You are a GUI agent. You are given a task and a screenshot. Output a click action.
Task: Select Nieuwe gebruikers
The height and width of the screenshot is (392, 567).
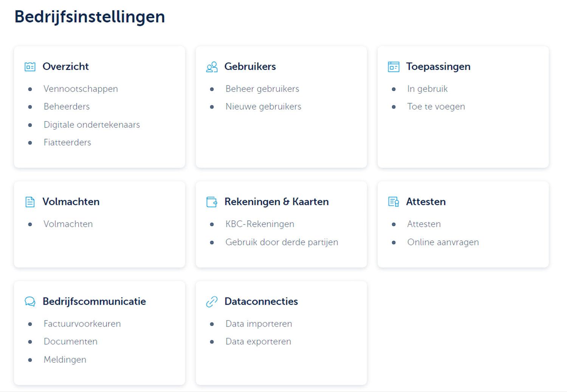coord(263,107)
